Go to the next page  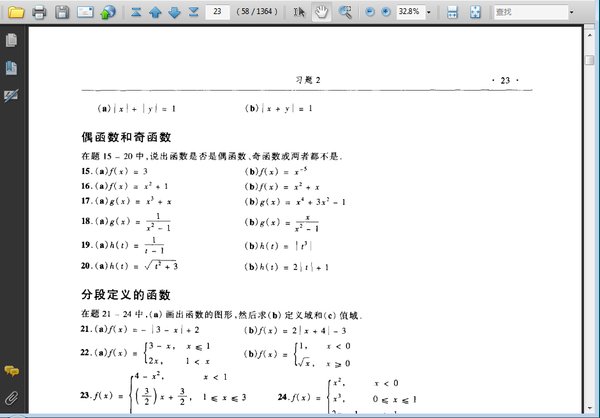[174, 12]
